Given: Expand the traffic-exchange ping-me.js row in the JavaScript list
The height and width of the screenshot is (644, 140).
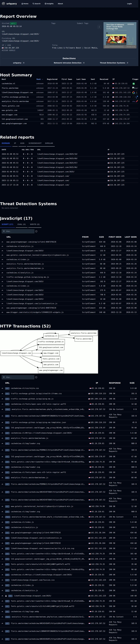Looking at the screenshot, I should click(2, 277).
